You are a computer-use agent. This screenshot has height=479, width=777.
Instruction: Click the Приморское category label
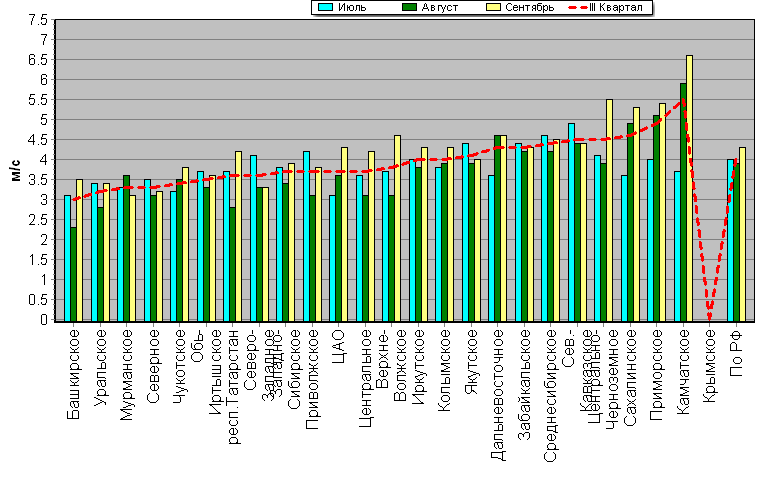[657, 375]
